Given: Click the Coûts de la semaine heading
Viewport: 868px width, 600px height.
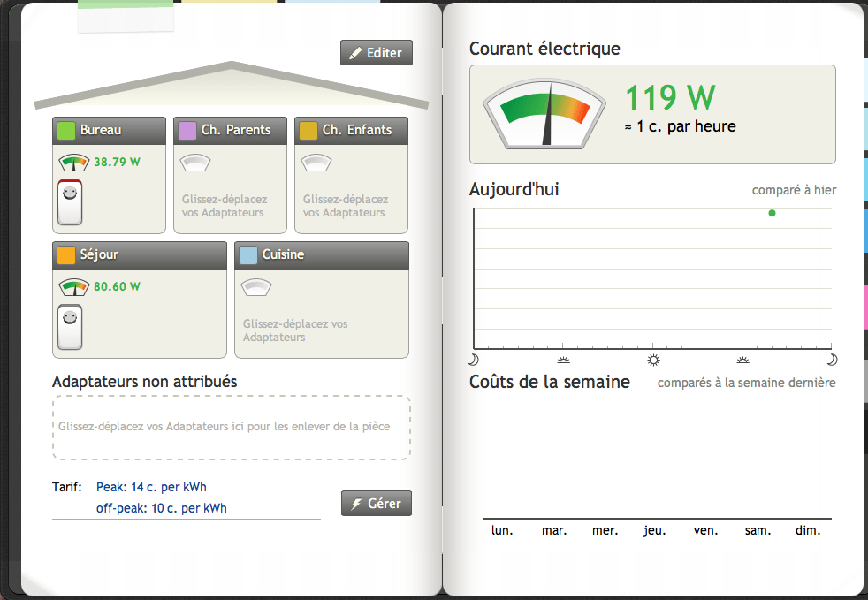Looking at the screenshot, I should tap(549, 382).
